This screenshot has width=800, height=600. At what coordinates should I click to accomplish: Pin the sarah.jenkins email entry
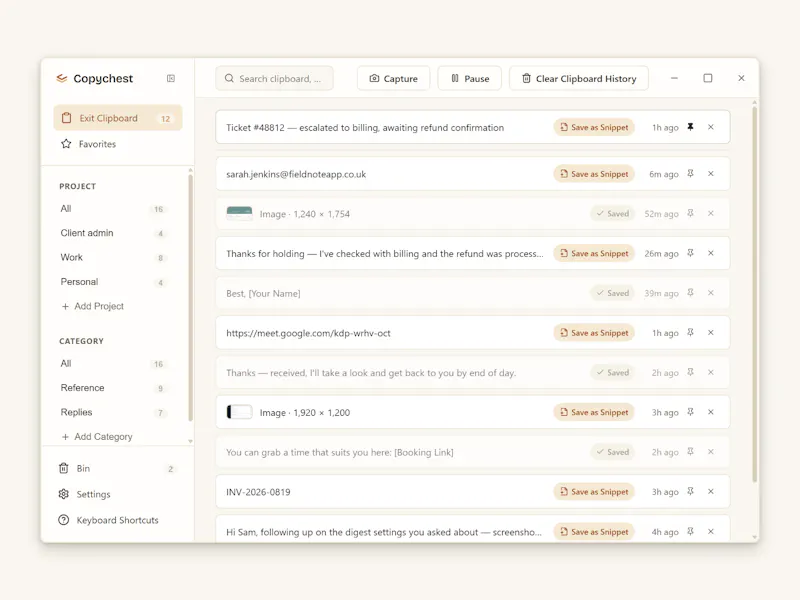pyautogui.click(x=690, y=174)
